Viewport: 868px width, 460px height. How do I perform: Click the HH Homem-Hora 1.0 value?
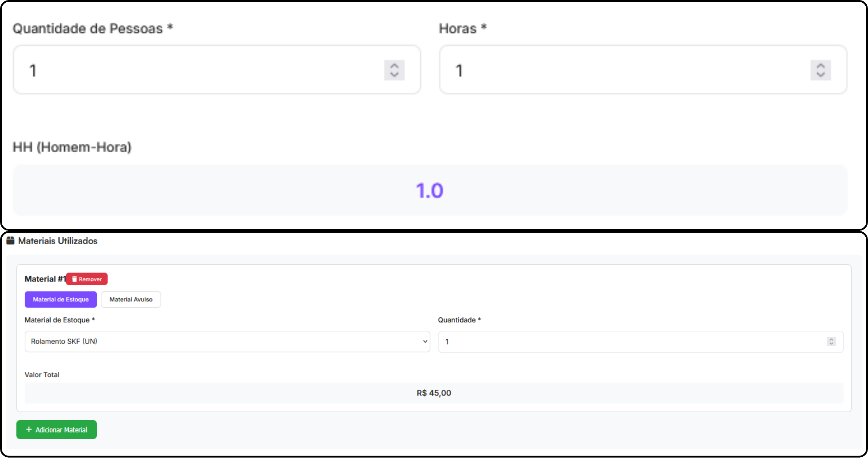coord(429,190)
